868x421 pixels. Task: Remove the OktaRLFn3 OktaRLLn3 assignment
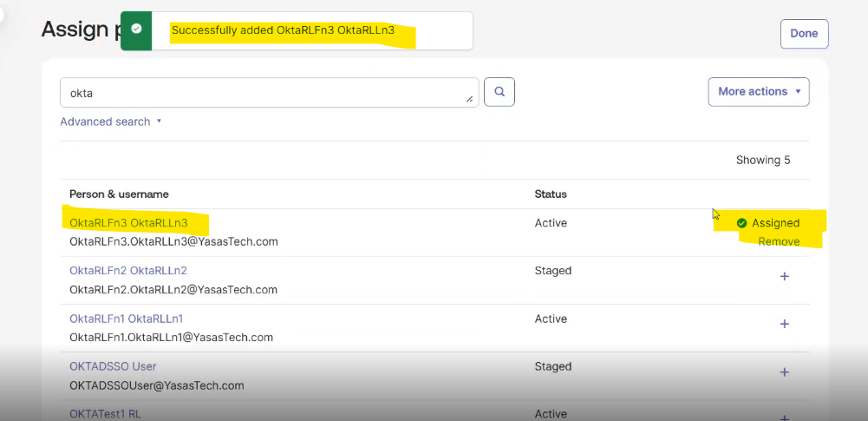tap(779, 241)
